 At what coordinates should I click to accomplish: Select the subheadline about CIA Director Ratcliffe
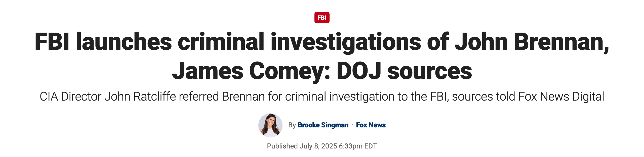coord(322,97)
